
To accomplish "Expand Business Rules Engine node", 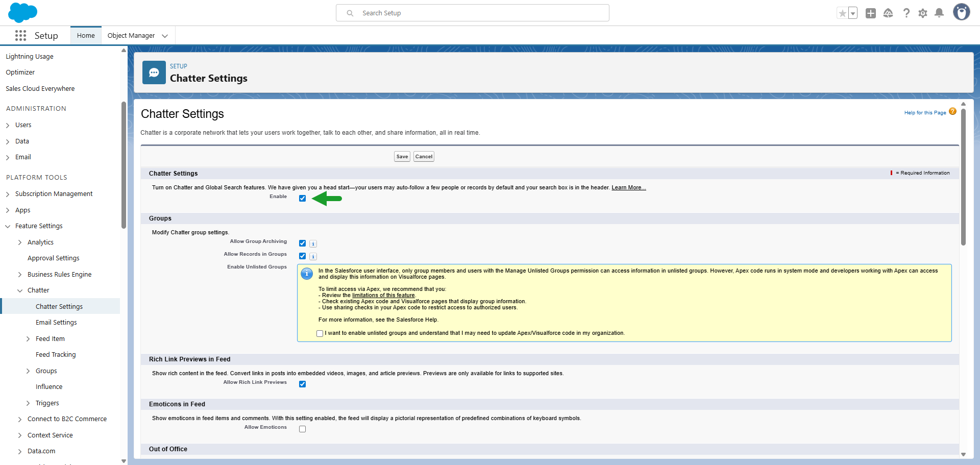I will point(20,275).
